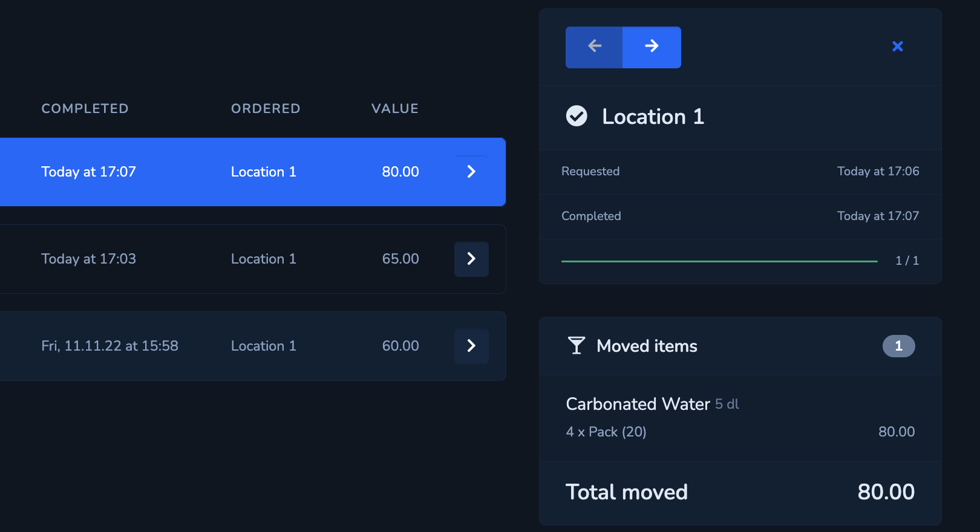Go to next transfer with right arrow
This screenshot has width=980, height=532.
pos(652,47)
